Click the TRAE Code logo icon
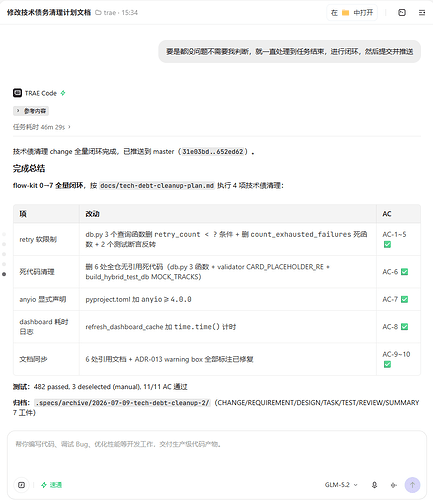The image size is (433, 500). (17, 93)
